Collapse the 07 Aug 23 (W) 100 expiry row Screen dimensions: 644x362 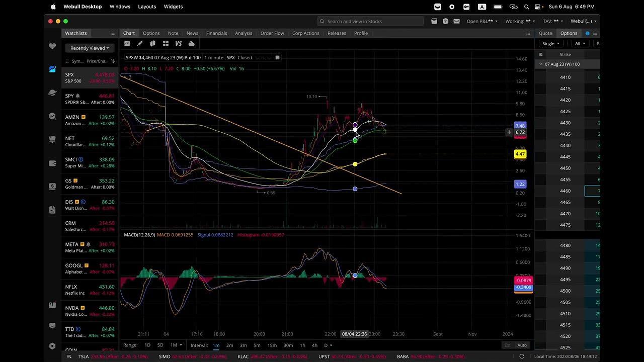click(541, 64)
